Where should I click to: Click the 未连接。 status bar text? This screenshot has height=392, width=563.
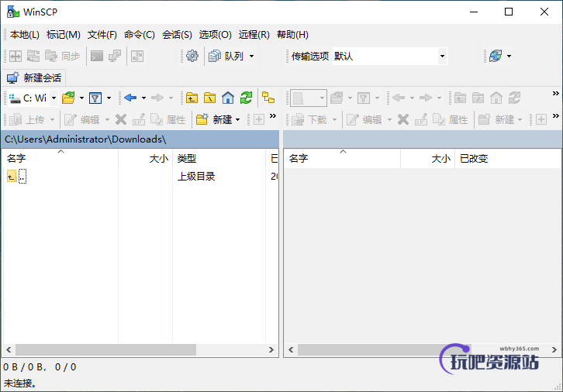click(x=20, y=383)
